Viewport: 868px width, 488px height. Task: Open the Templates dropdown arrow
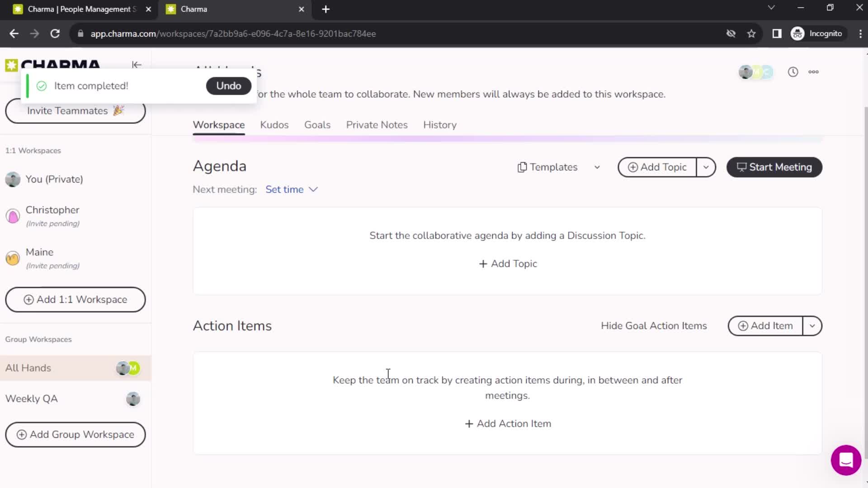coord(597,167)
